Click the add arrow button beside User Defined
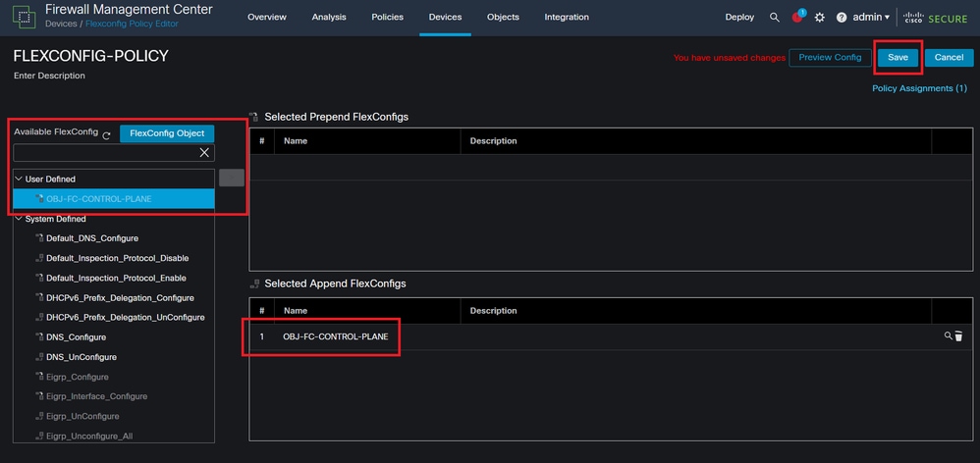This screenshot has height=463, width=980. pos(231,178)
